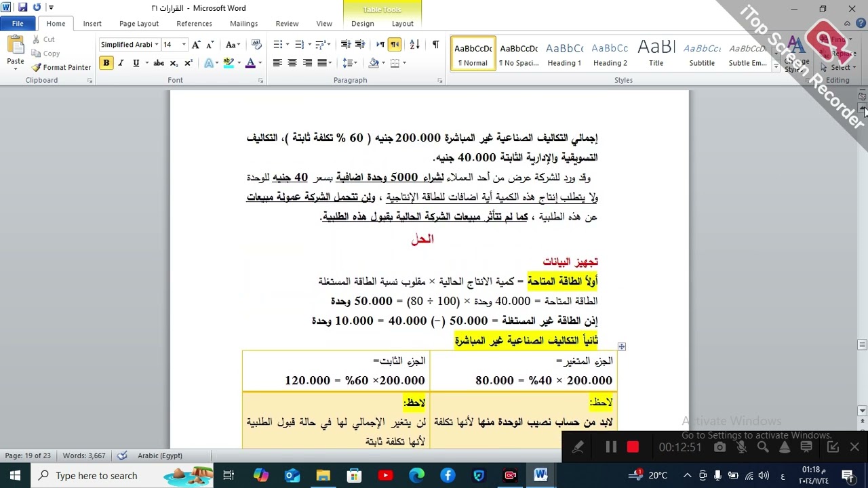Open the recorder zoom magnifier tool
This screenshot has height=488, width=868.
763,447
